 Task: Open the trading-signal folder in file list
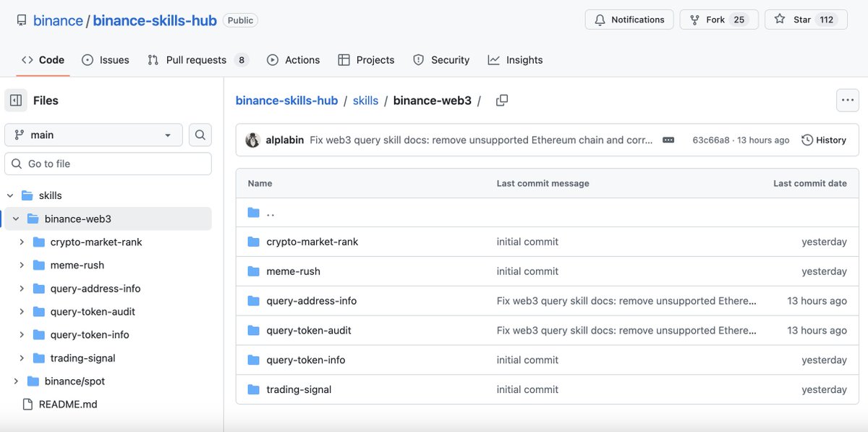299,389
